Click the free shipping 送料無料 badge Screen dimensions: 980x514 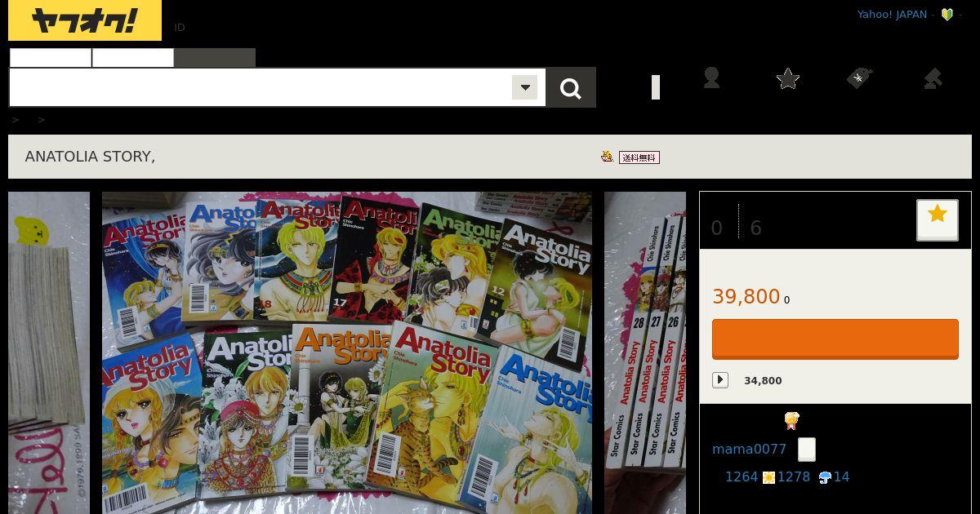point(639,157)
